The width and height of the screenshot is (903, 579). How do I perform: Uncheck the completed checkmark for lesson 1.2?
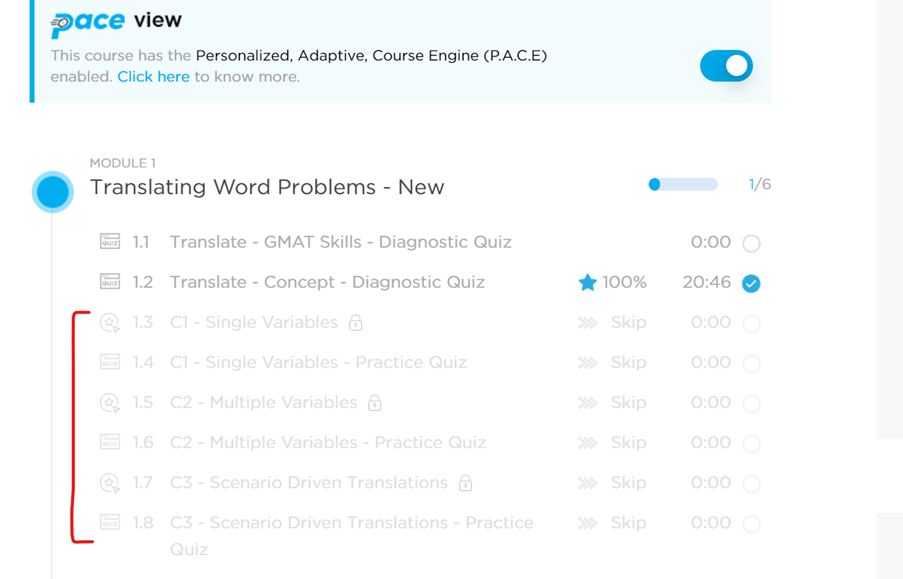(751, 283)
